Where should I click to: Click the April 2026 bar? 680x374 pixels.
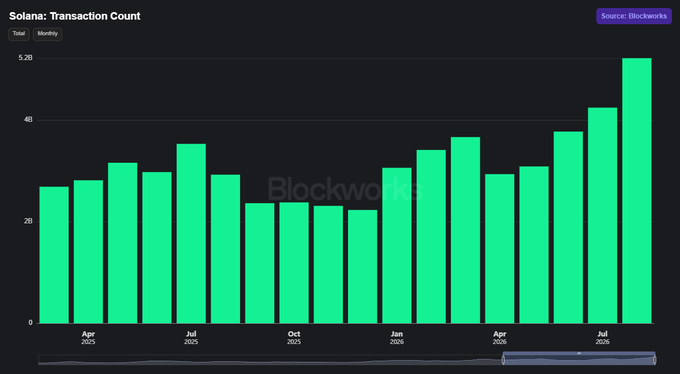[500, 249]
